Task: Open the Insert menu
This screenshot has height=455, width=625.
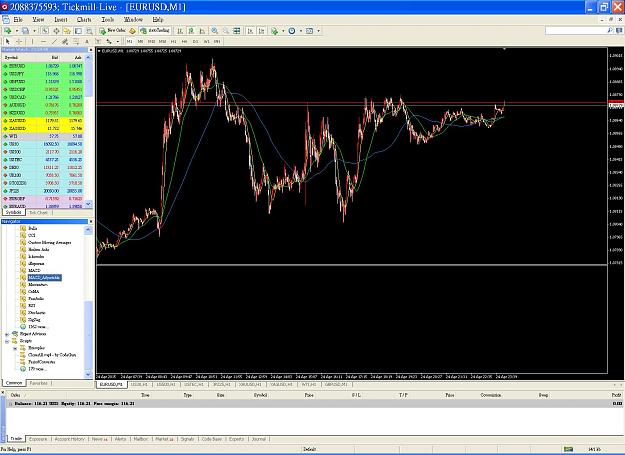Action: [61, 20]
